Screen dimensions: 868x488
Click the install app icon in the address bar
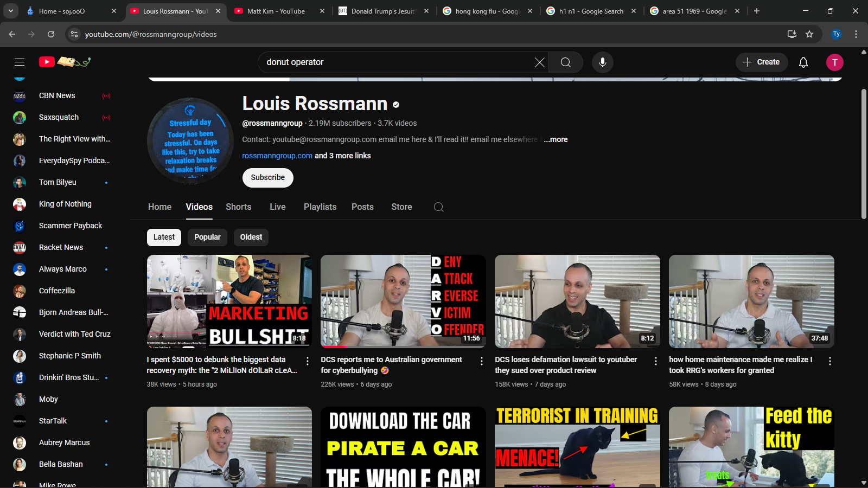[792, 34]
